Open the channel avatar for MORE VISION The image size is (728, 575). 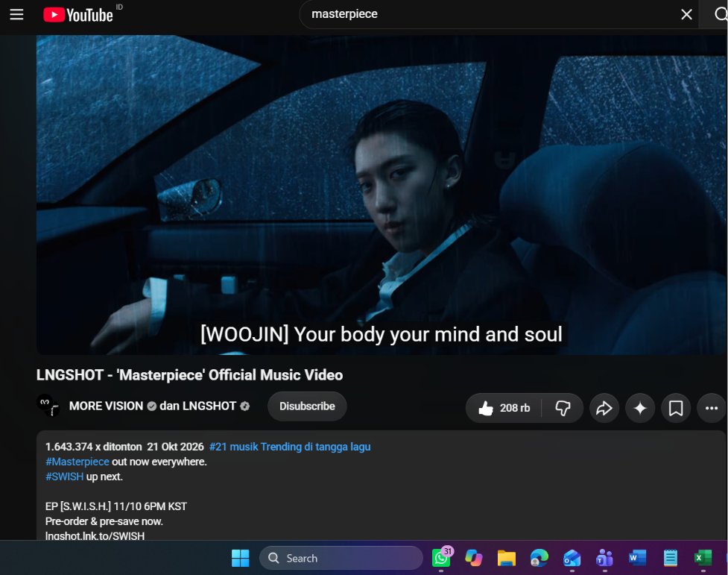click(48, 406)
